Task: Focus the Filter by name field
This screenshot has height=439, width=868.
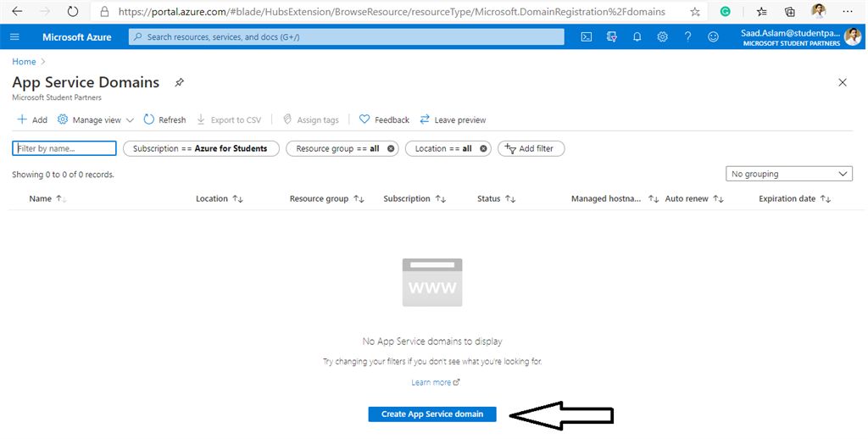Action: [x=64, y=148]
